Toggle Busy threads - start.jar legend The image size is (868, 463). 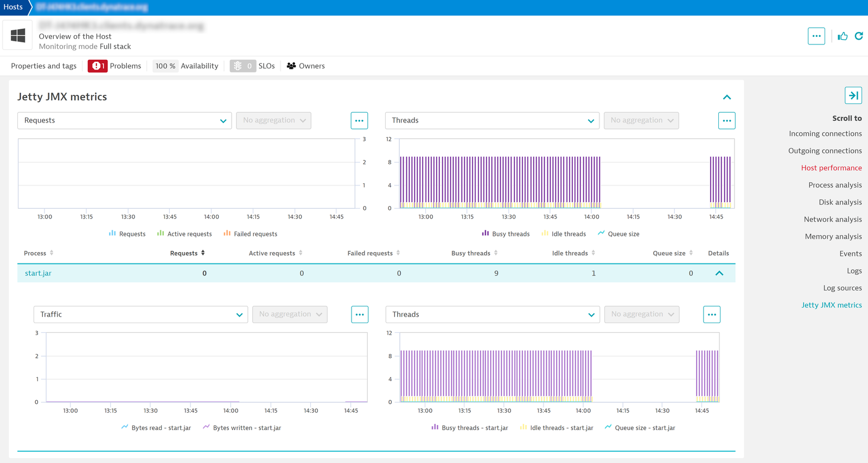[x=470, y=428]
